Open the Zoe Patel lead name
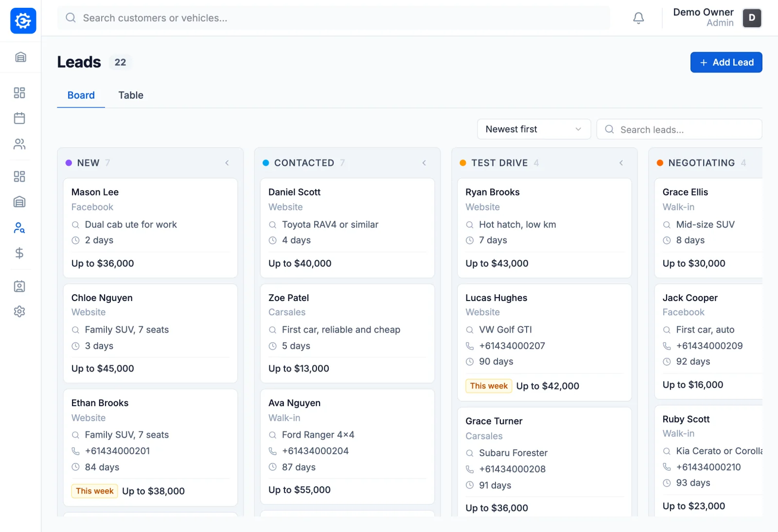 [289, 298]
